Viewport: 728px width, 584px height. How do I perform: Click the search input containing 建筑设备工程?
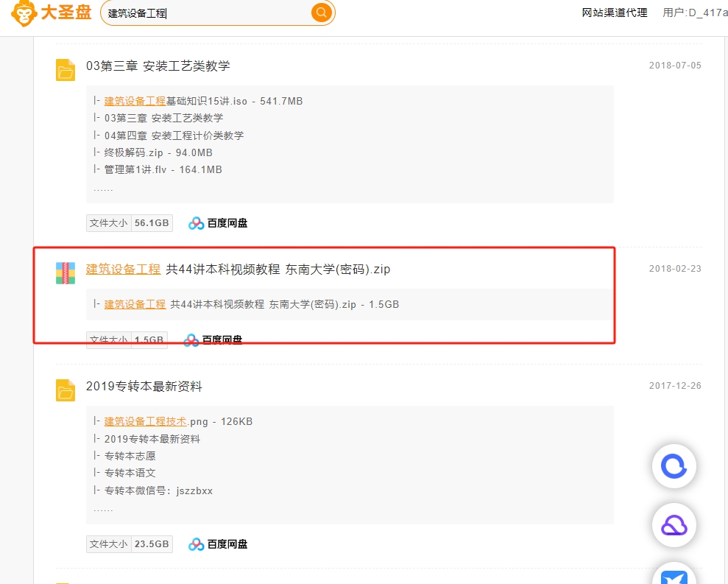(207, 13)
